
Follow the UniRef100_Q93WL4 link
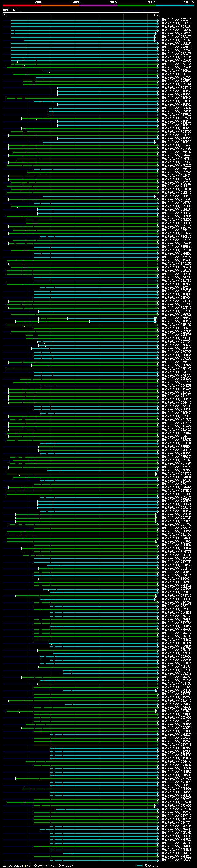pyautogui.click(x=177, y=47)
